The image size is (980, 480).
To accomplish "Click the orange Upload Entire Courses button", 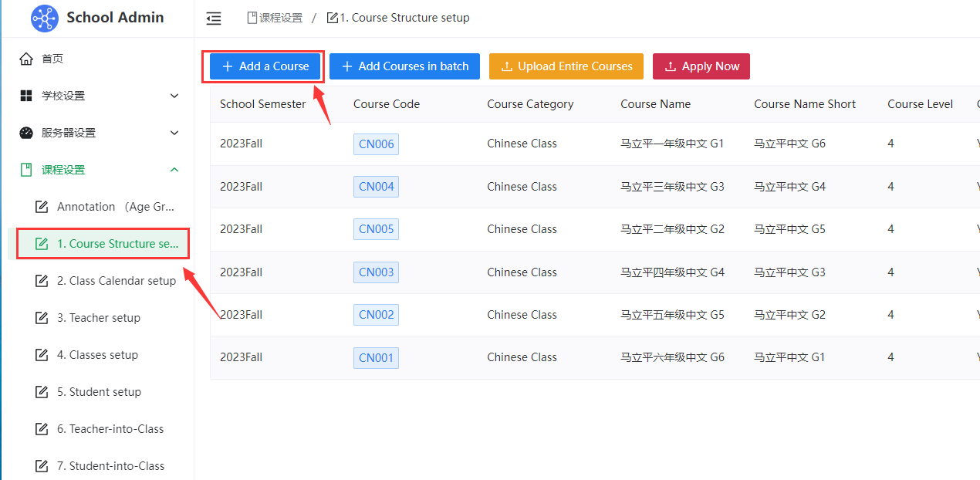I will tap(566, 66).
